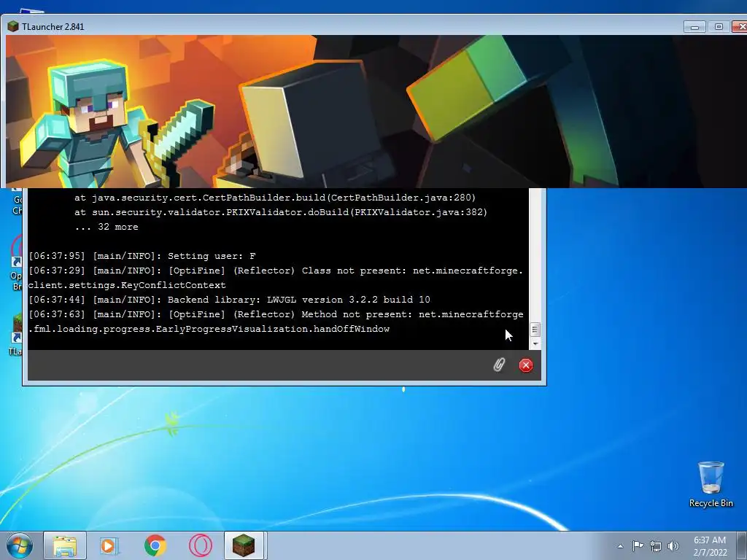Minimize the TLauncher 2.841 window
747x560 pixels.
694,27
